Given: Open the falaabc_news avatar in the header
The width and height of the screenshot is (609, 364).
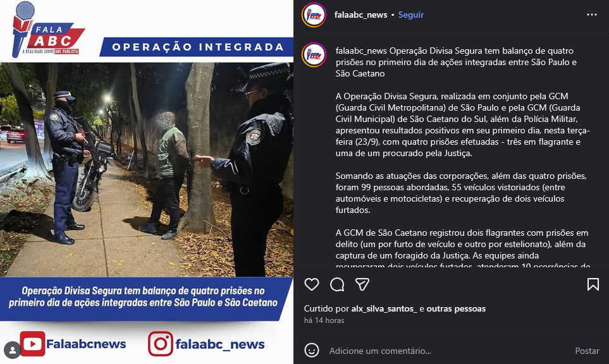Looking at the screenshot, I should click(x=314, y=15).
